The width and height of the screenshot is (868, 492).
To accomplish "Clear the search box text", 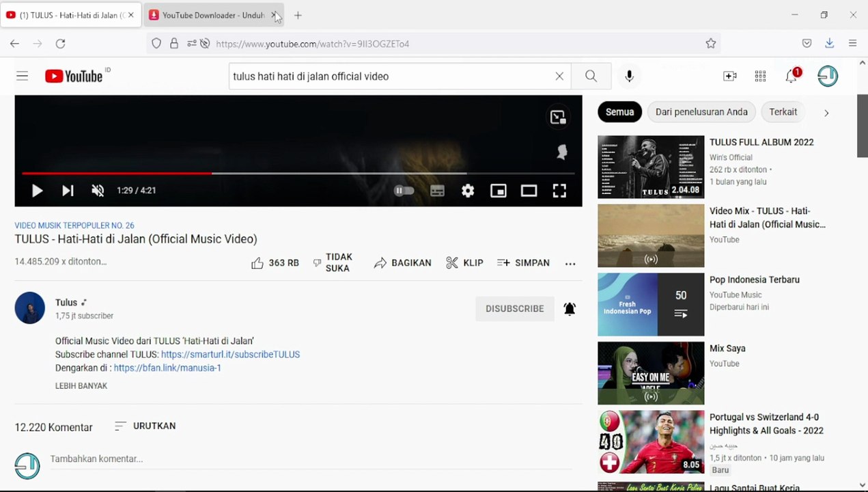I will 559,76.
